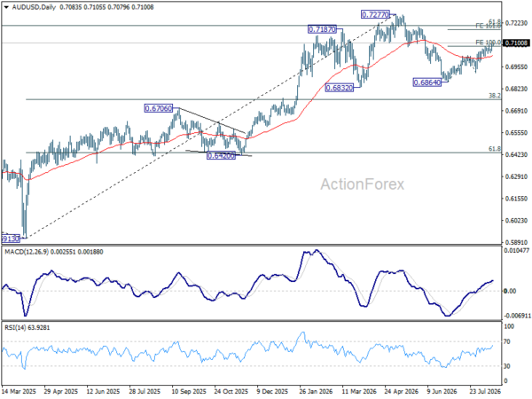The width and height of the screenshot is (532, 399).
Task: Select the MACD(12,26,9) indicator label
Action: pos(27,252)
